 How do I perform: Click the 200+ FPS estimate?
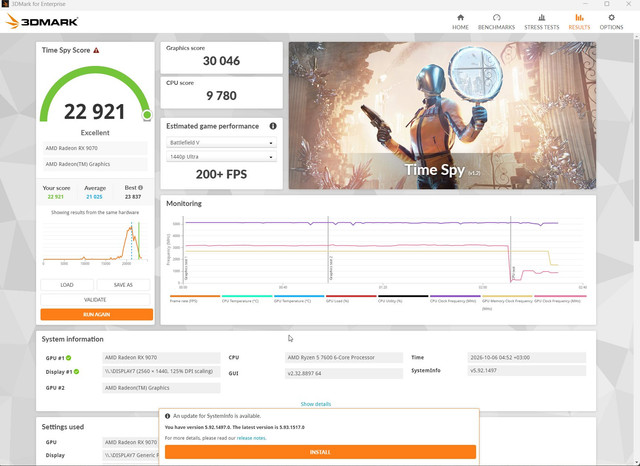tap(221, 174)
